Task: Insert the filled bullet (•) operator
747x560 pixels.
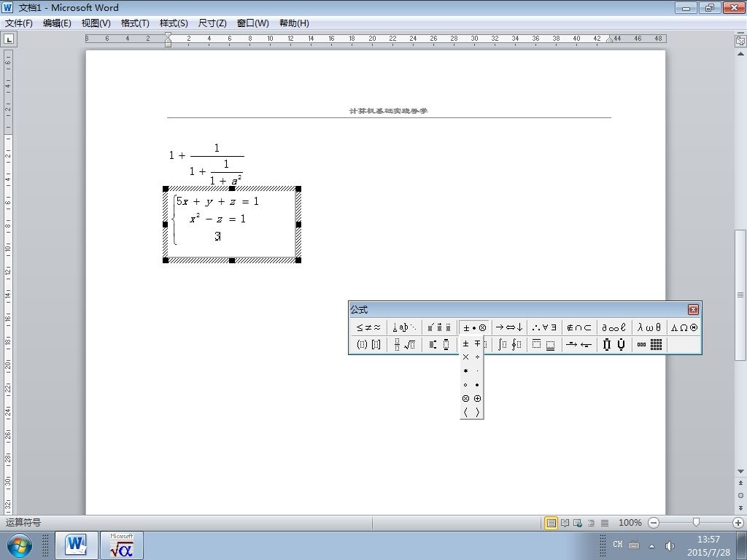Action: (477, 385)
